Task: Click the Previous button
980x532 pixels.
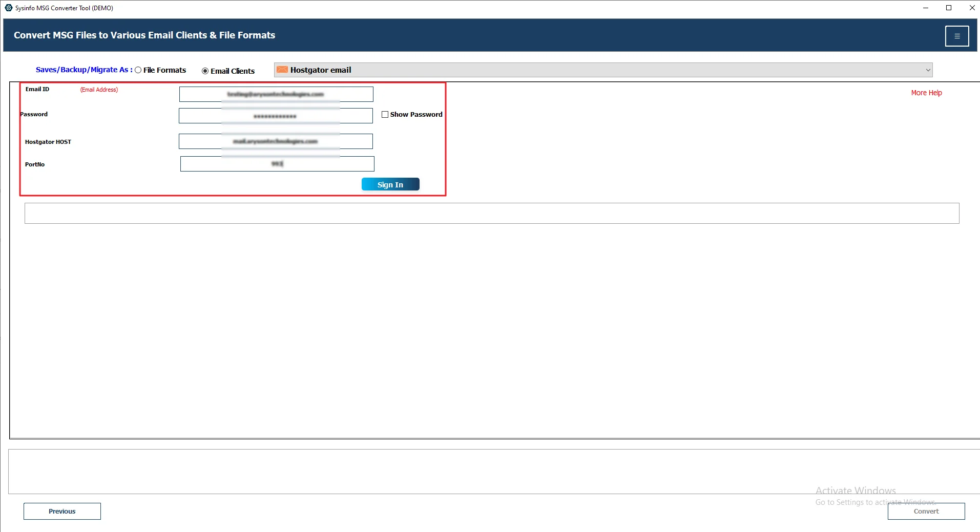Action: pyautogui.click(x=61, y=511)
